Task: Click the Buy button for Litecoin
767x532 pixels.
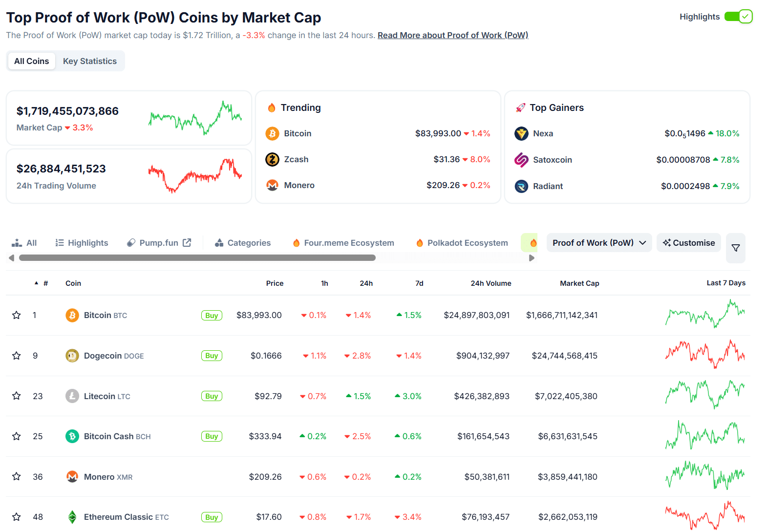Action: (x=212, y=396)
